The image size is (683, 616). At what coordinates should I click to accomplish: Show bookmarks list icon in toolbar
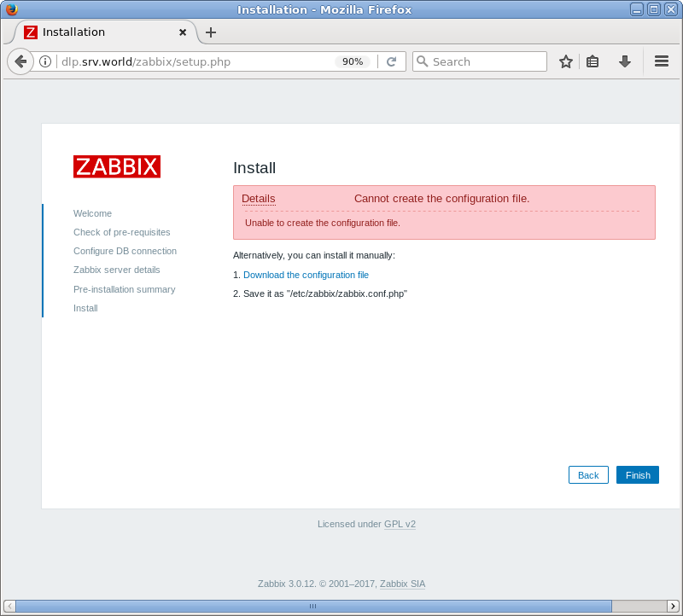[x=593, y=61]
